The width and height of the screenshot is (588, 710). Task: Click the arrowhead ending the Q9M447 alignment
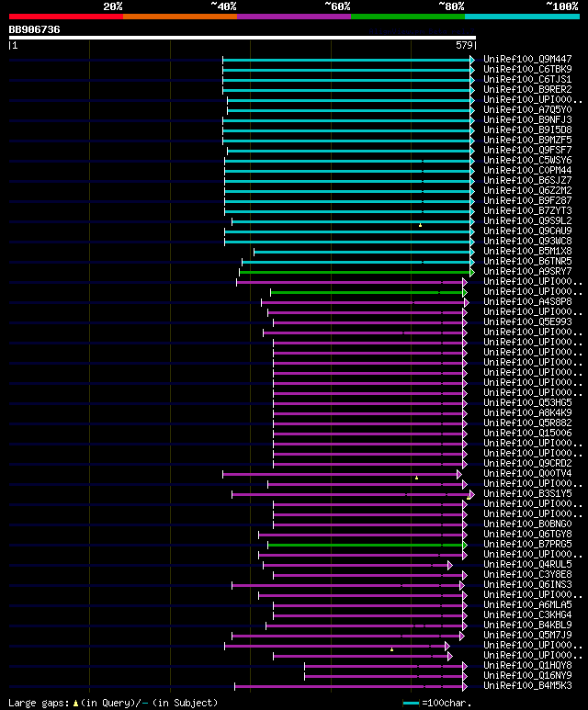(472, 60)
